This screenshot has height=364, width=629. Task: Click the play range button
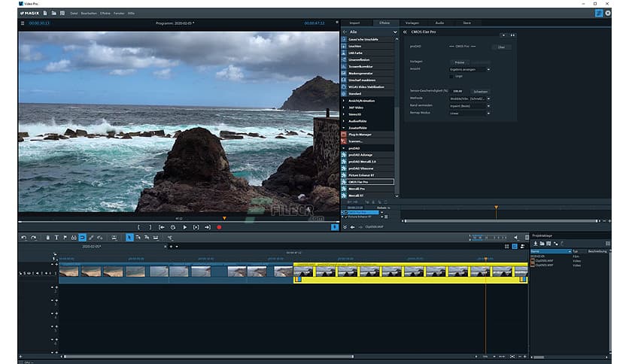click(x=196, y=227)
